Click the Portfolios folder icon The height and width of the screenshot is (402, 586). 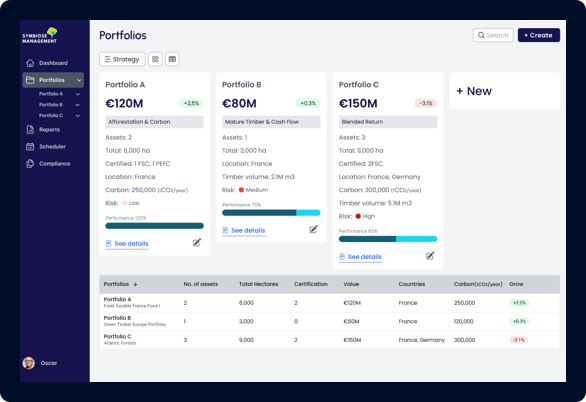coord(30,80)
